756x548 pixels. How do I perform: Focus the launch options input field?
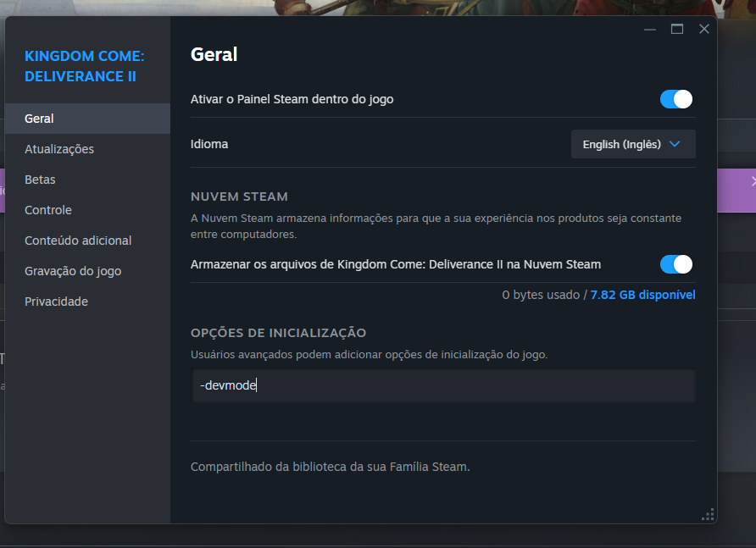point(443,385)
